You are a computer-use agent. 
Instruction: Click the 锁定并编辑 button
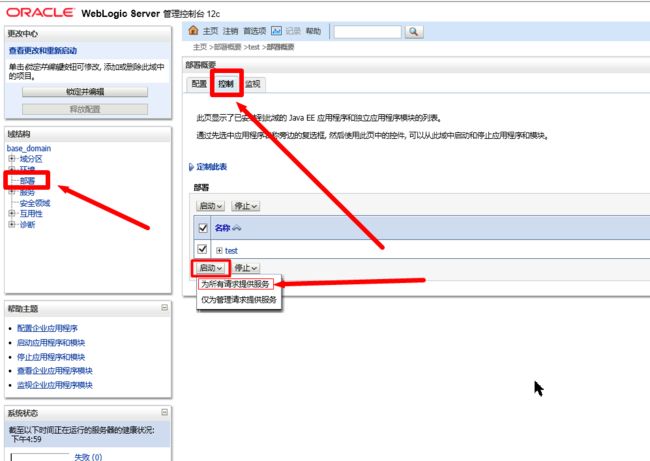tap(85, 92)
